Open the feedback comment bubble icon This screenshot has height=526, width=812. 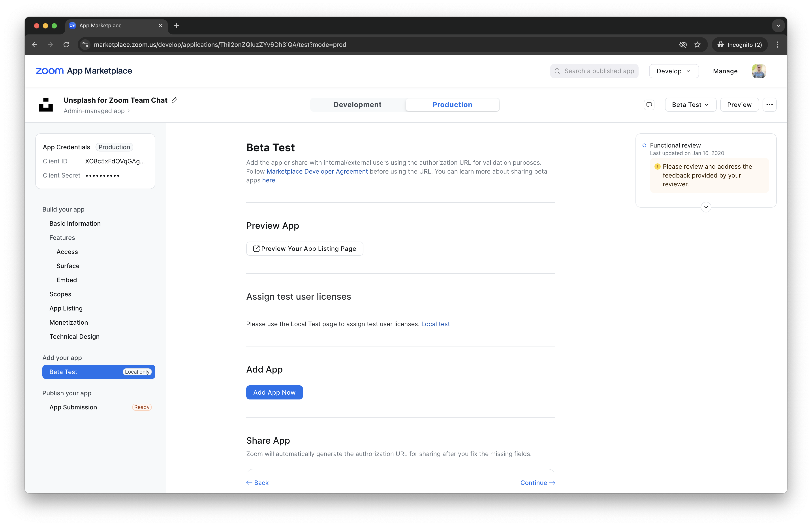tap(649, 105)
